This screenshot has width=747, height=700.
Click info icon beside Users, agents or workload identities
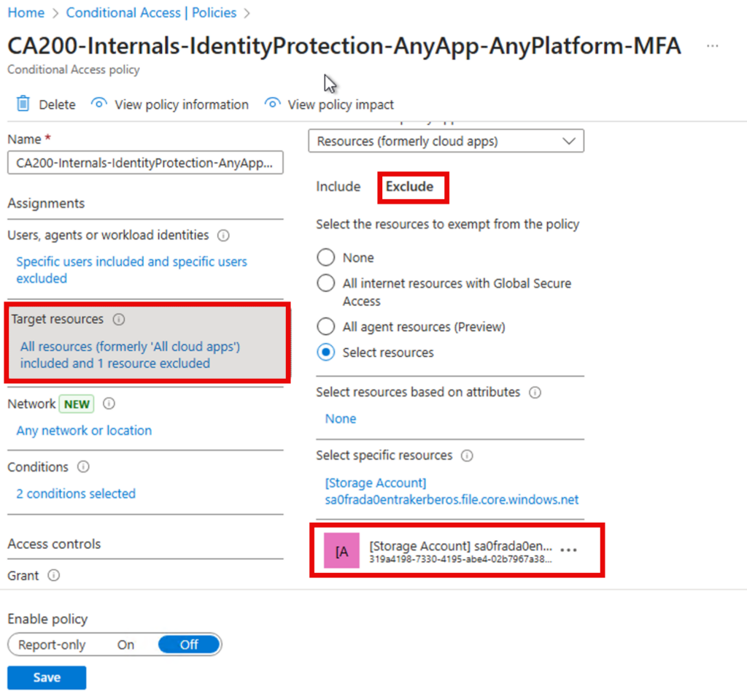point(224,236)
